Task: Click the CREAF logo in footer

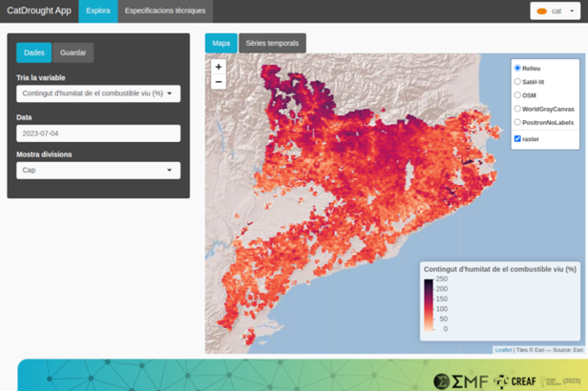Action: [514, 381]
